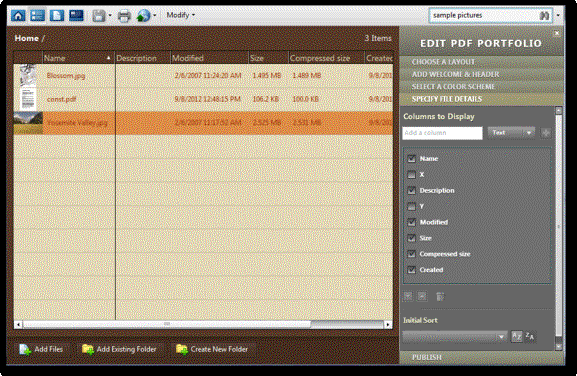This screenshot has width=577, height=376.
Task: Enable the X column checkbox
Action: [411, 175]
